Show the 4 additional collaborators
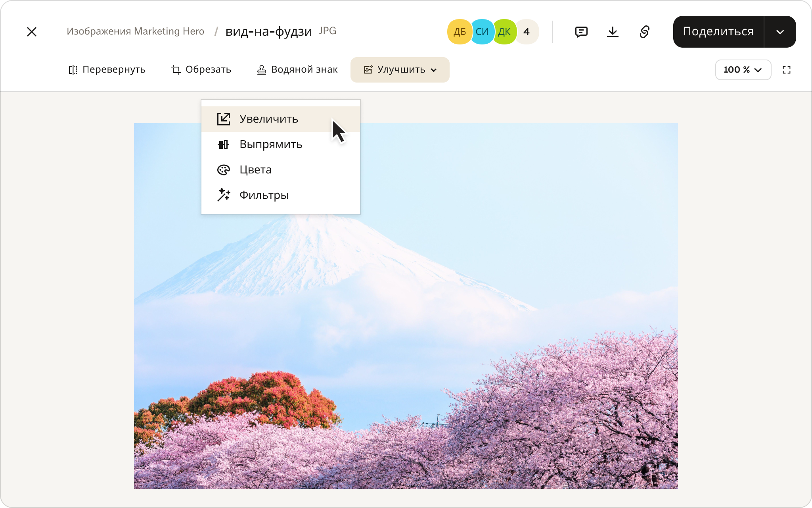812x508 pixels. pos(527,32)
